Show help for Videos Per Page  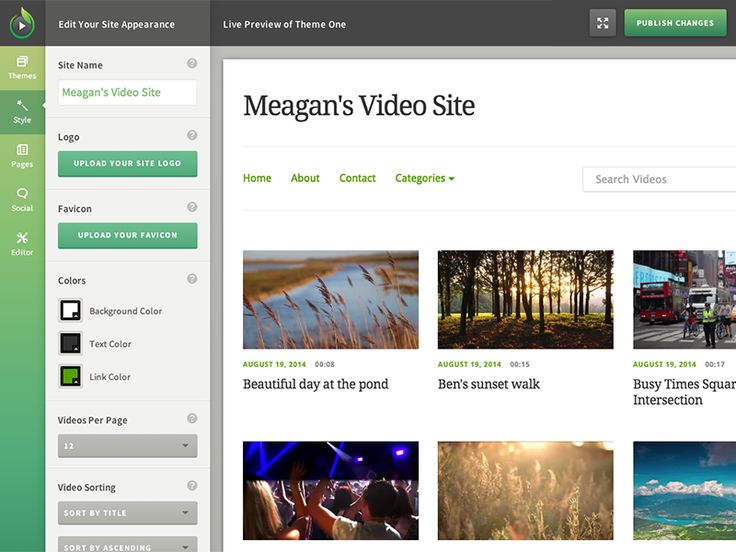point(192,418)
